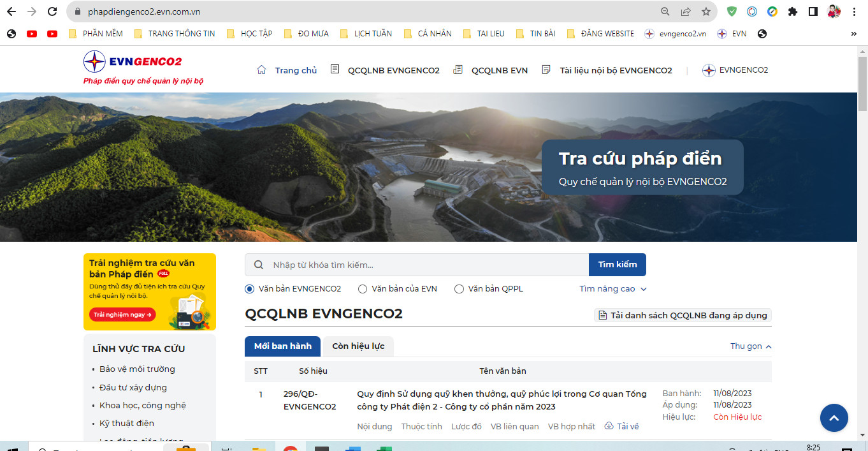Open the EVN bookmark
The width and height of the screenshot is (868, 451).
point(732,34)
